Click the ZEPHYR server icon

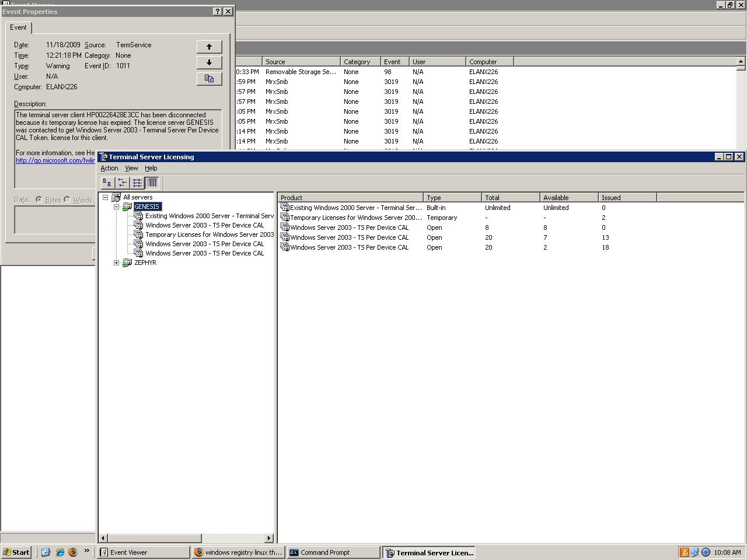(x=127, y=262)
